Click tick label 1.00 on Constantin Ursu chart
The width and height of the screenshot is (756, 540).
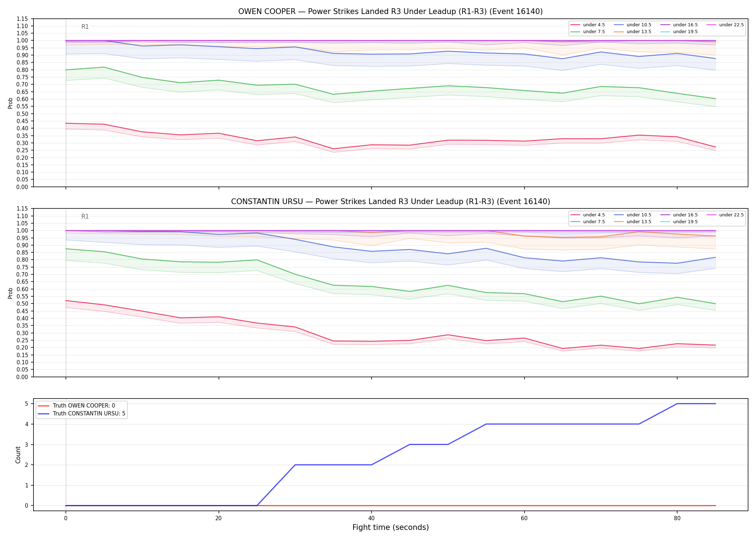pos(22,231)
